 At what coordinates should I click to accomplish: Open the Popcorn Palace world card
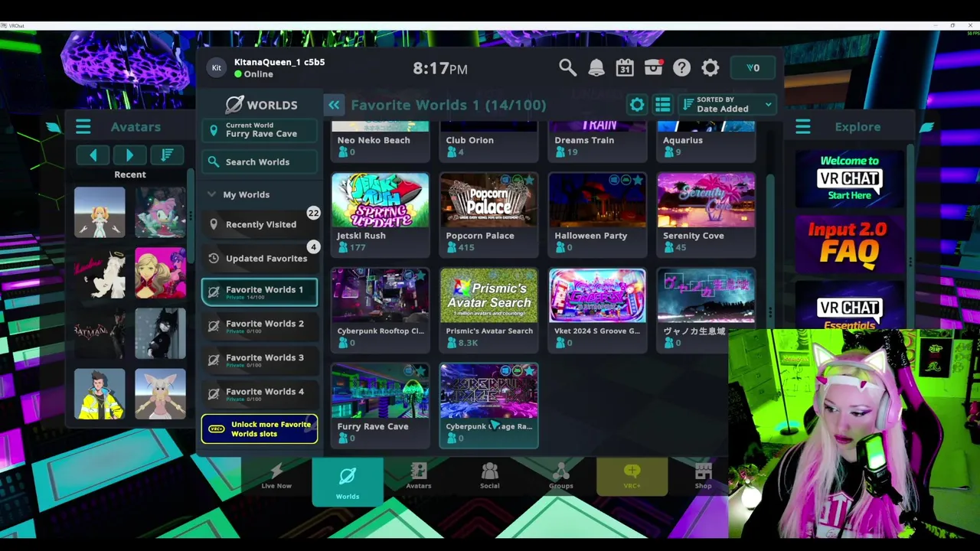coord(488,214)
